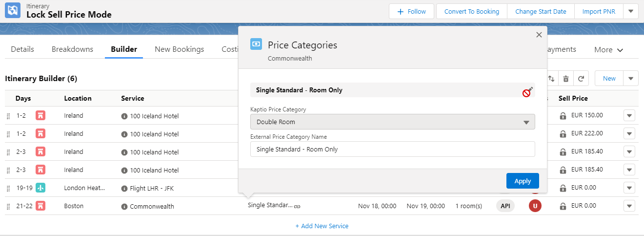Click the Nov 18, 00:00 date cell
This screenshot has width=644, height=236.
[x=377, y=206]
